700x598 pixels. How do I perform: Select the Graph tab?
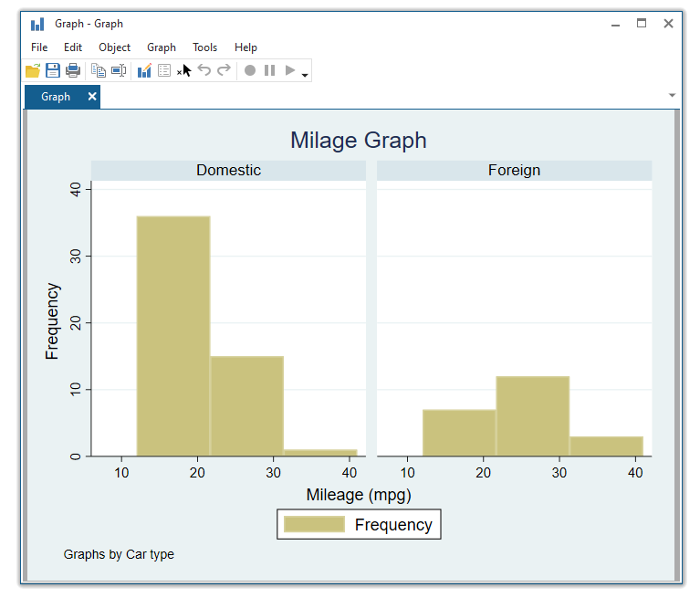pyautogui.click(x=56, y=97)
